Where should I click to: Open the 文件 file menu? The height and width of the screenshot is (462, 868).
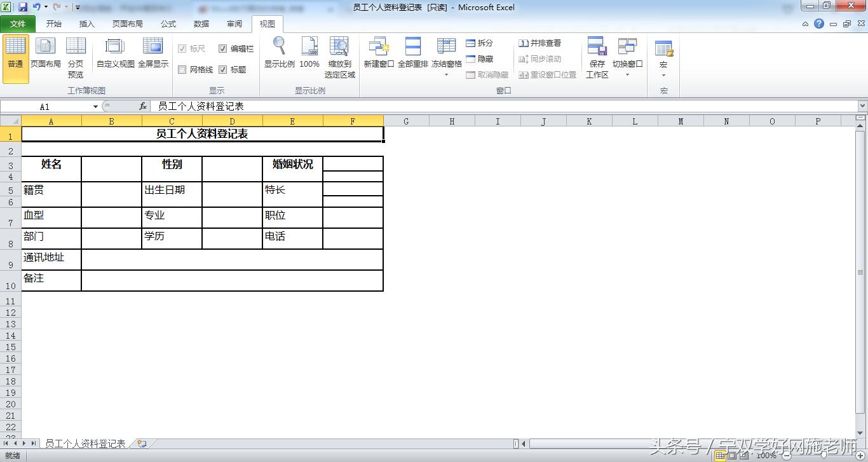coord(18,24)
